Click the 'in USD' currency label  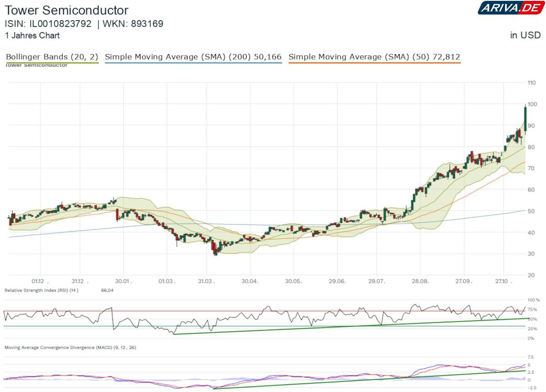click(525, 35)
